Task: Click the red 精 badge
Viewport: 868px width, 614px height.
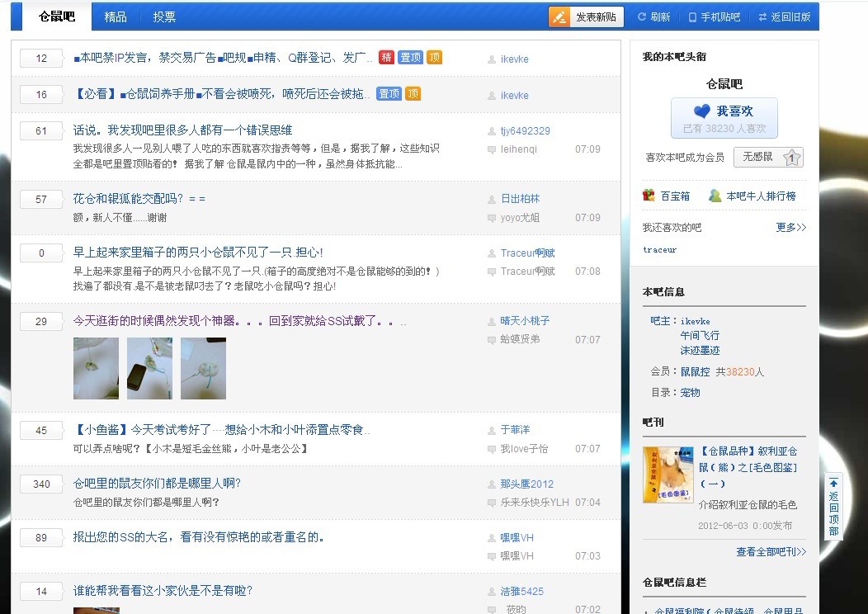Action: [386, 57]
